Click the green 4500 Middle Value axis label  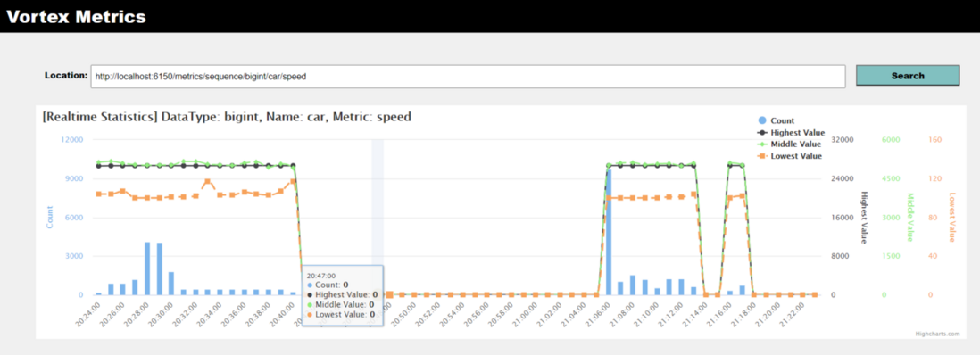(891, 178)
